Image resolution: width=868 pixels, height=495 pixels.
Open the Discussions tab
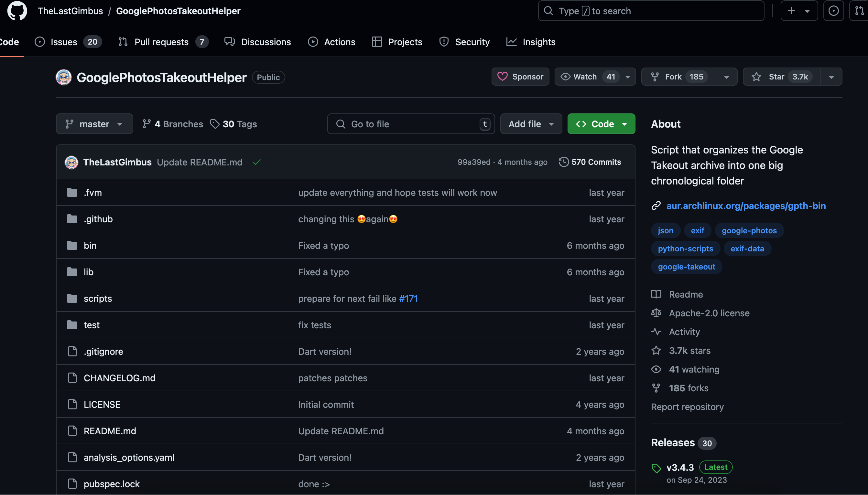(257, 42)
